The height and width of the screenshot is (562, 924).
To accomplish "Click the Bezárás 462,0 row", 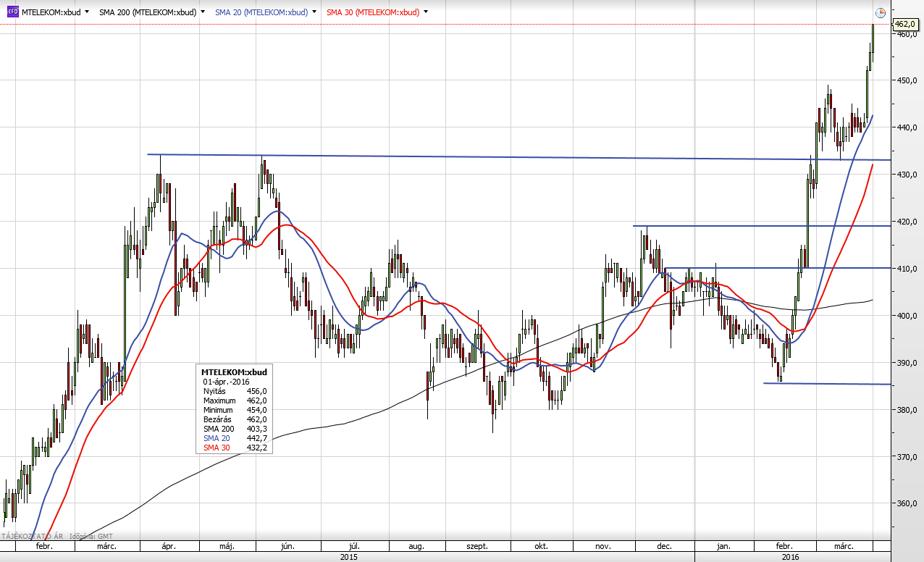I will click(x=235, y=419).
